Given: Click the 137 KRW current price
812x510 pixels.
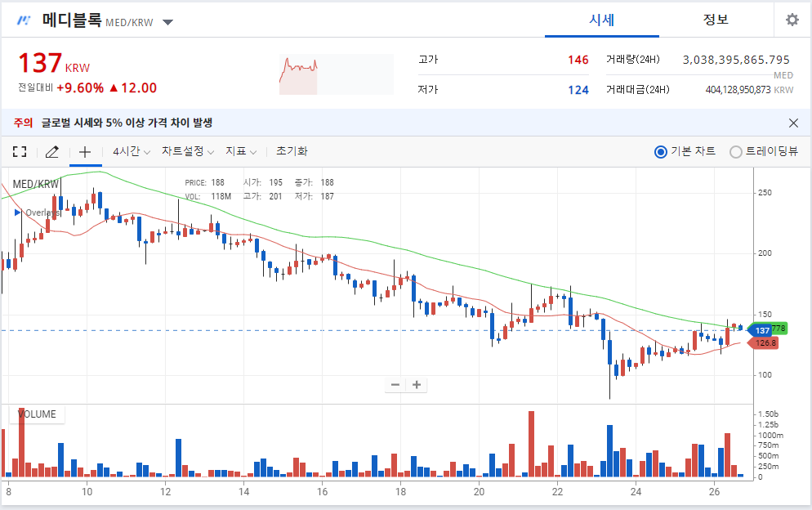Looking at the screenshot, I should point(54,63).
